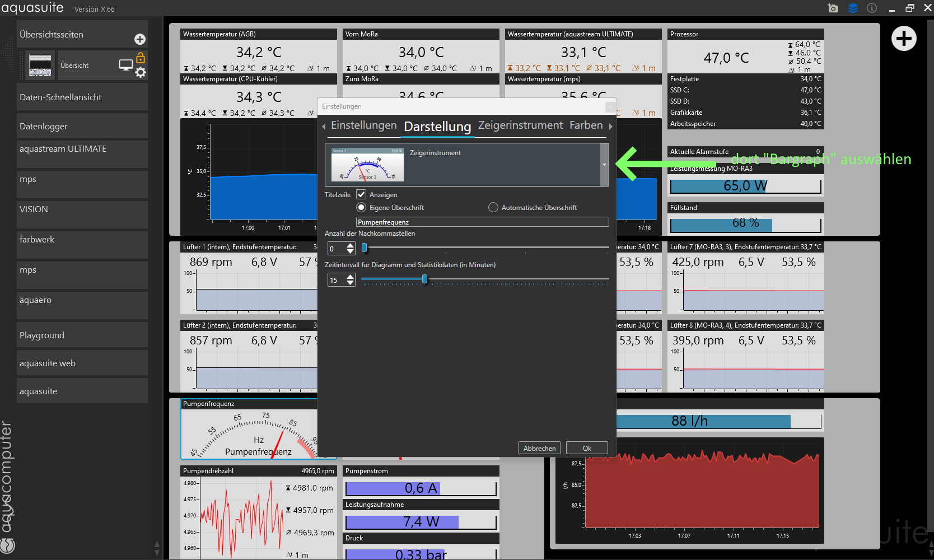Viewport: 934px width, 560px height.
Task: Open the Übersicht page gear settings
Action: coord(141,72)
